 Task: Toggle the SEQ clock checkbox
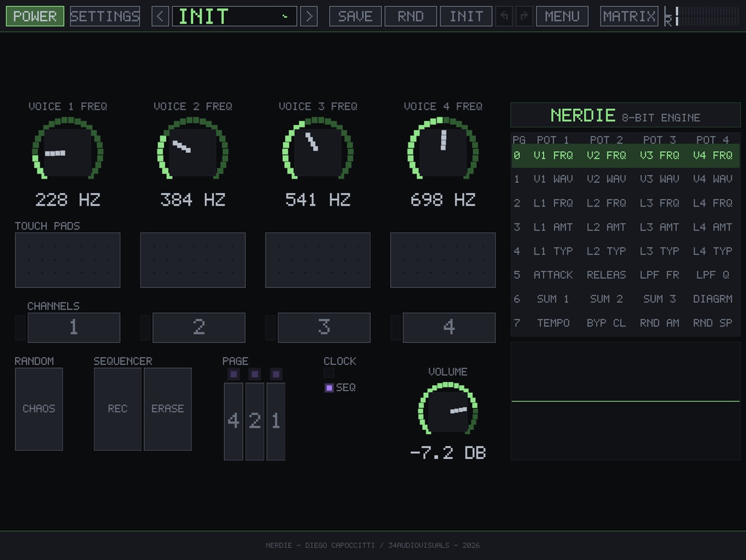[x=329, y=388]
